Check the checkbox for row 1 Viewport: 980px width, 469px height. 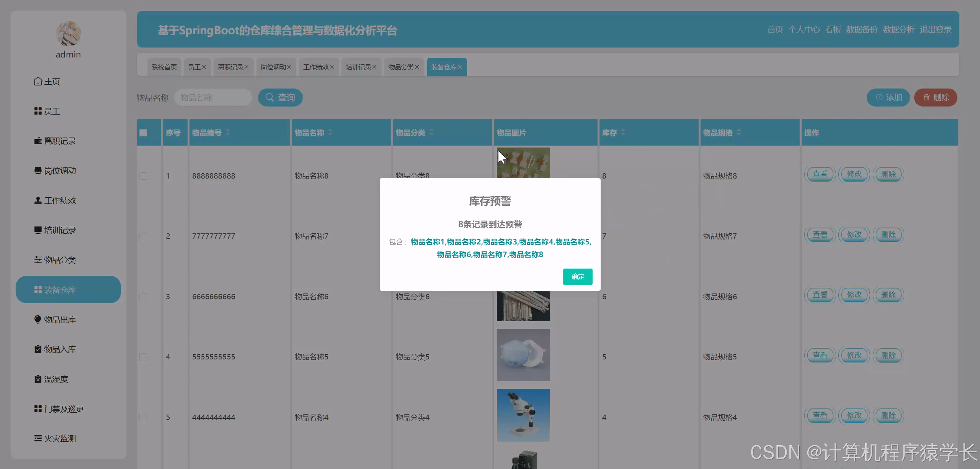tap(144, 176)
